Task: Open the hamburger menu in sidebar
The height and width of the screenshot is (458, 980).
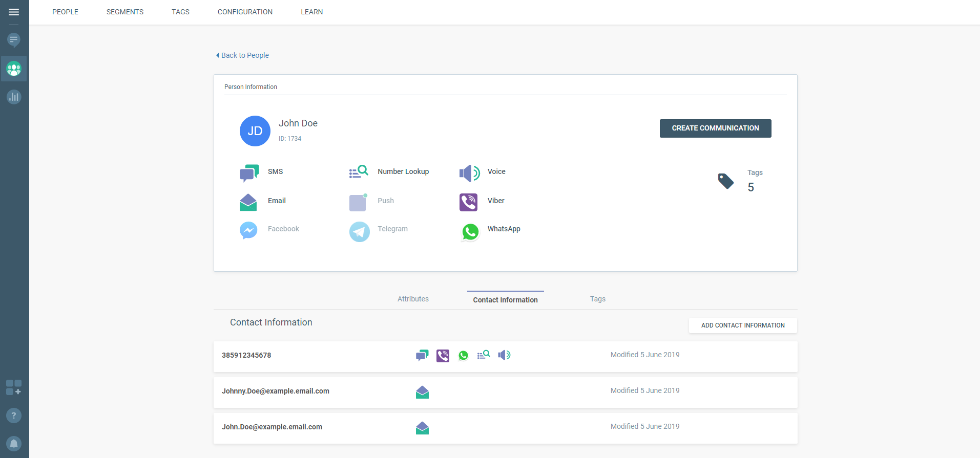Action: click(14, 12)
